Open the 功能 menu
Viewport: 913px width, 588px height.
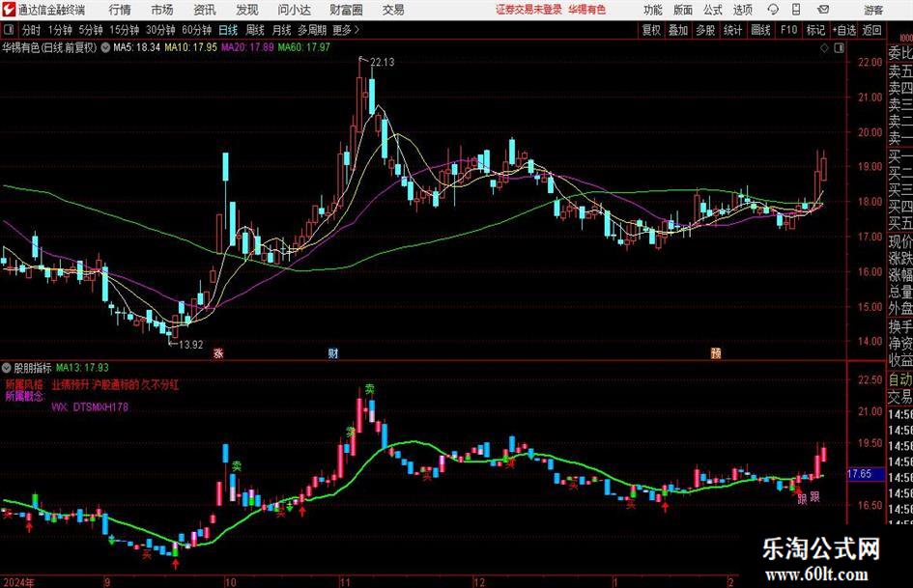click(x=653, y=10)
